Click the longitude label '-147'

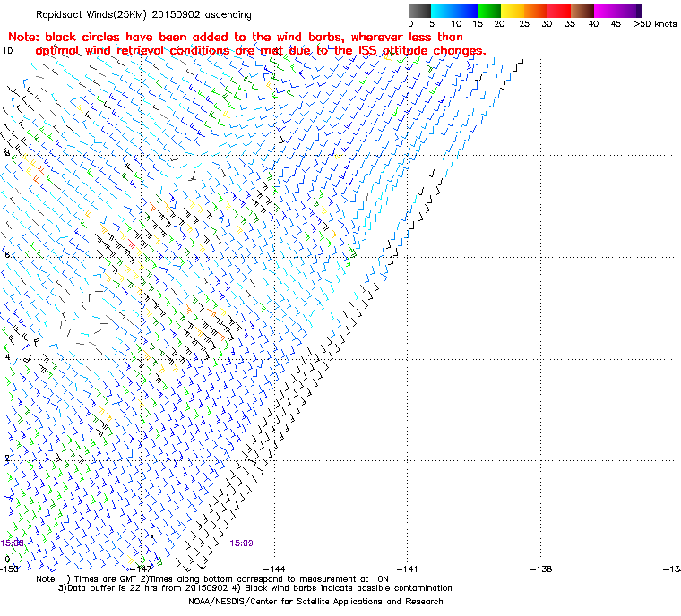click(142, 569)
